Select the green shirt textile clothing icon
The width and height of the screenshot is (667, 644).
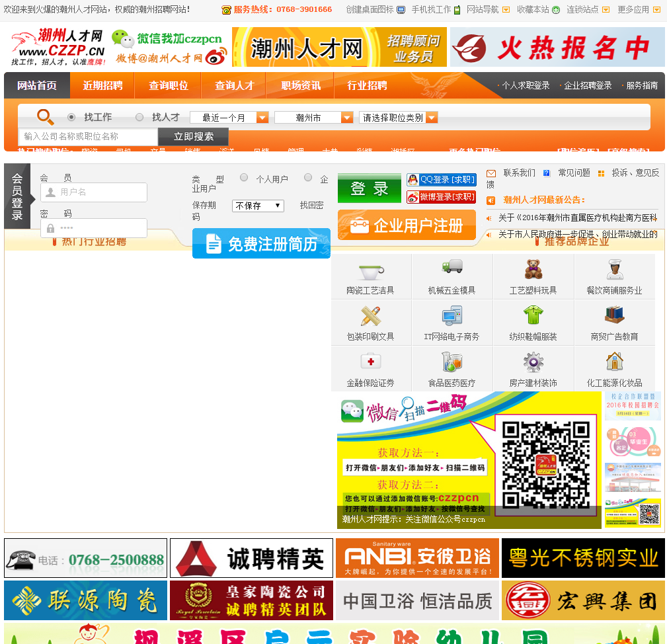pyautogui.click(x=533, y=315)
